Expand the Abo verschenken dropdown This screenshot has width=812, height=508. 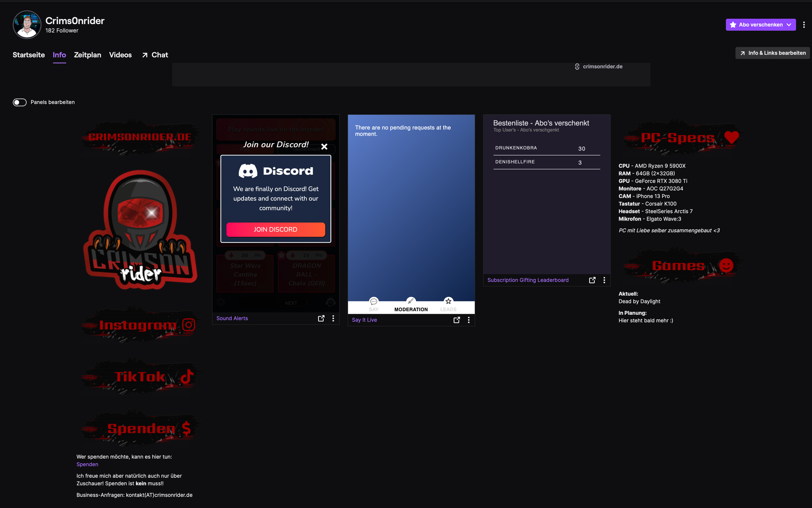coord(789,25)
